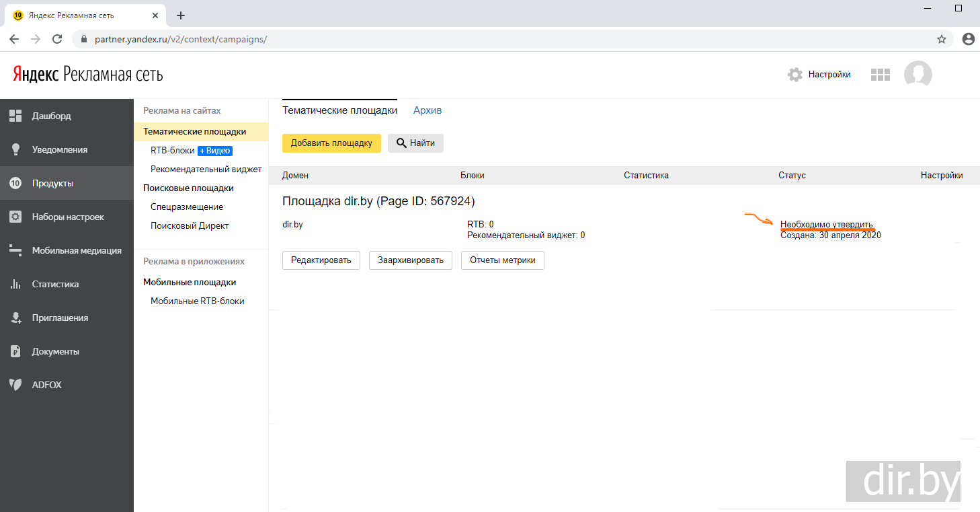Switch to the Архив tab
The image size is (980, 512).
(x=427, y=110)
